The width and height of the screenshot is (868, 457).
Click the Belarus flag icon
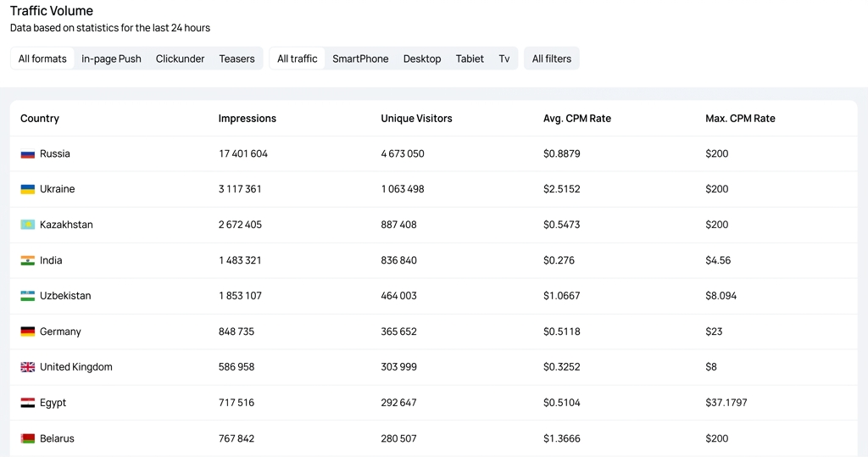pos(28,438)
